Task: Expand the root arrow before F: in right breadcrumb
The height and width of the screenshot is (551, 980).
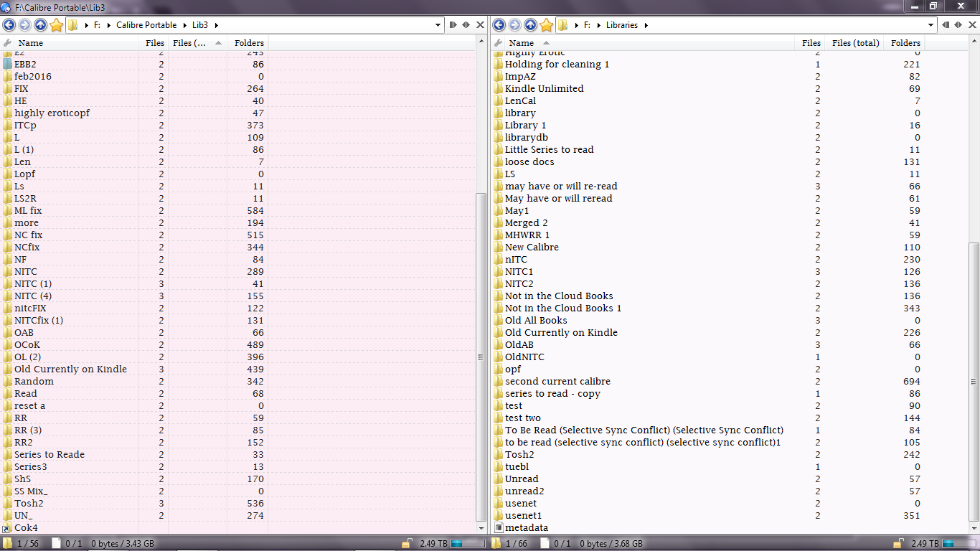Action: click(576, 25)
